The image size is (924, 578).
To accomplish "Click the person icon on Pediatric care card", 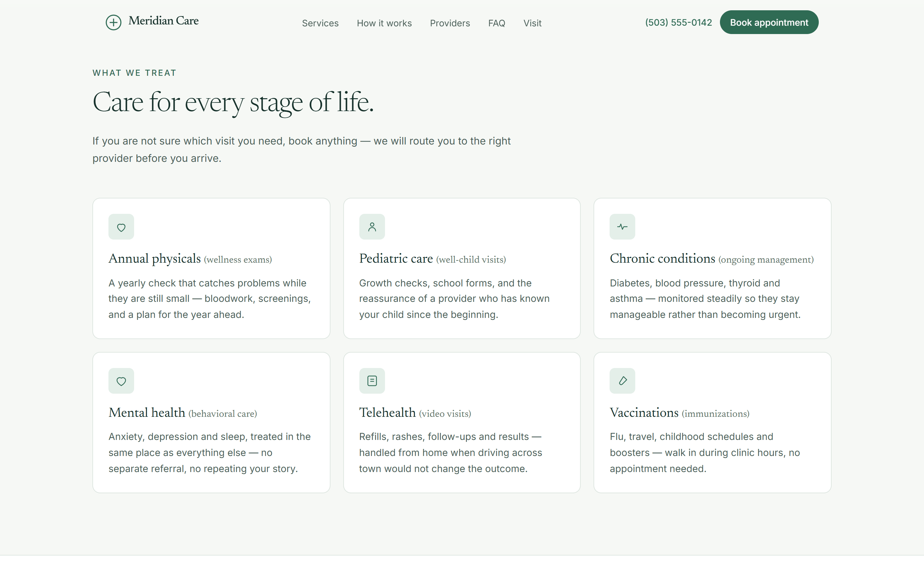I will click(x=372, y=227).
